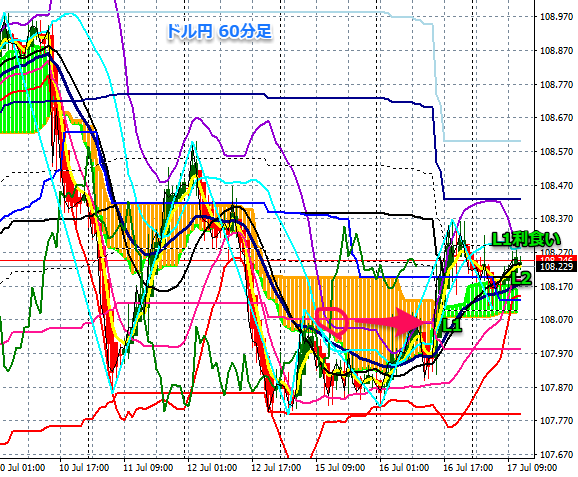The height and width of the screenshot is (477, 578).
Task: Click the 108.570 price axis label
Action: (556, 152)
